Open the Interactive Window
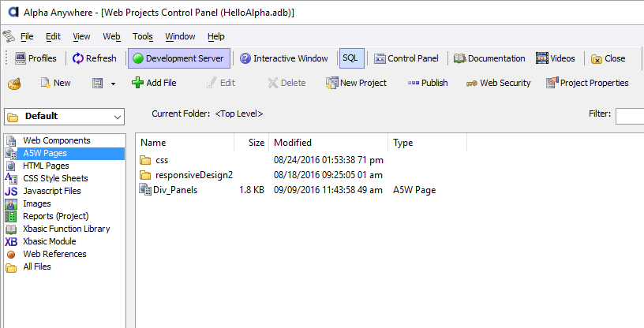This screenshot has width=644, height=328. (x=284, y=58)
